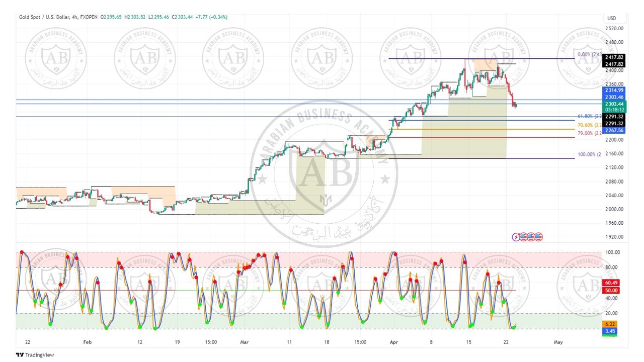Click the 1920.00 price axis label
Viewport: 644px width, 362px height.
615,237
